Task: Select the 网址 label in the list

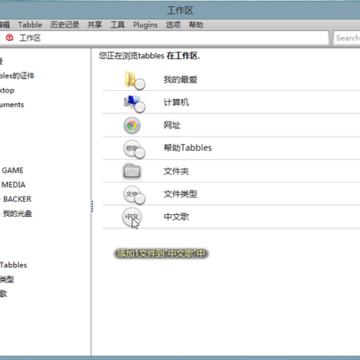Action: click(x=172, y=126)
